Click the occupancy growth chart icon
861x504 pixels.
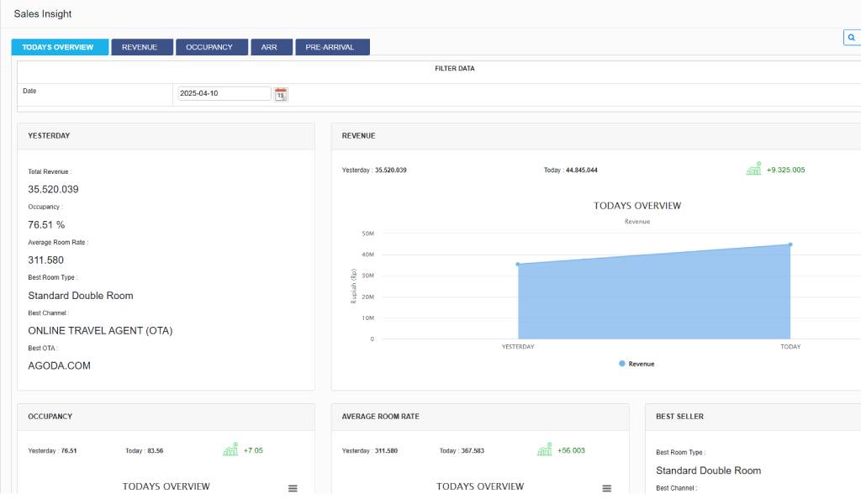(230, 450)
